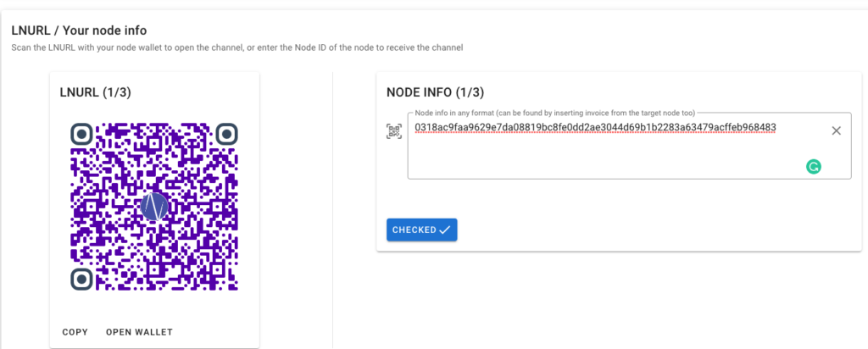Clear the node info field with X

click(x=836, y=130)
